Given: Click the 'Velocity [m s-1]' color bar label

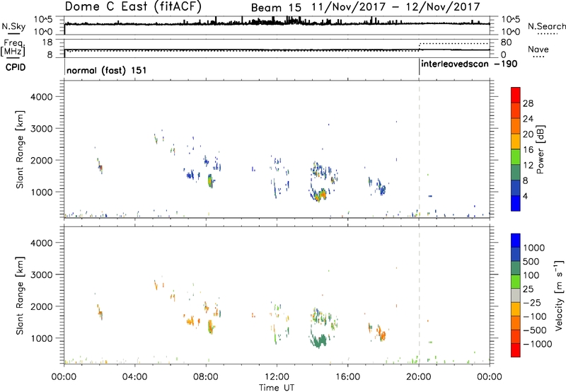Looking at the screenshot, I should tap(559, 295).
